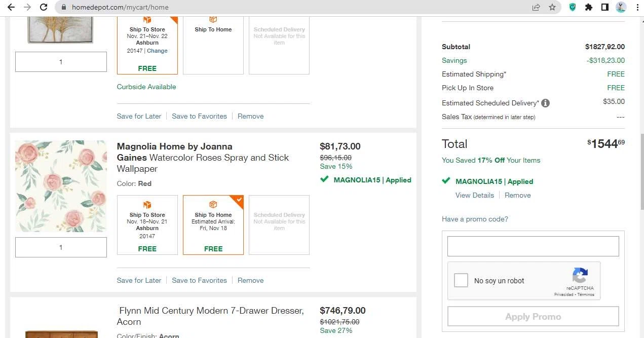Expand the "Have a promo code?" section
The width and height of the screenshot is (644, 338).
coord(475,219)
